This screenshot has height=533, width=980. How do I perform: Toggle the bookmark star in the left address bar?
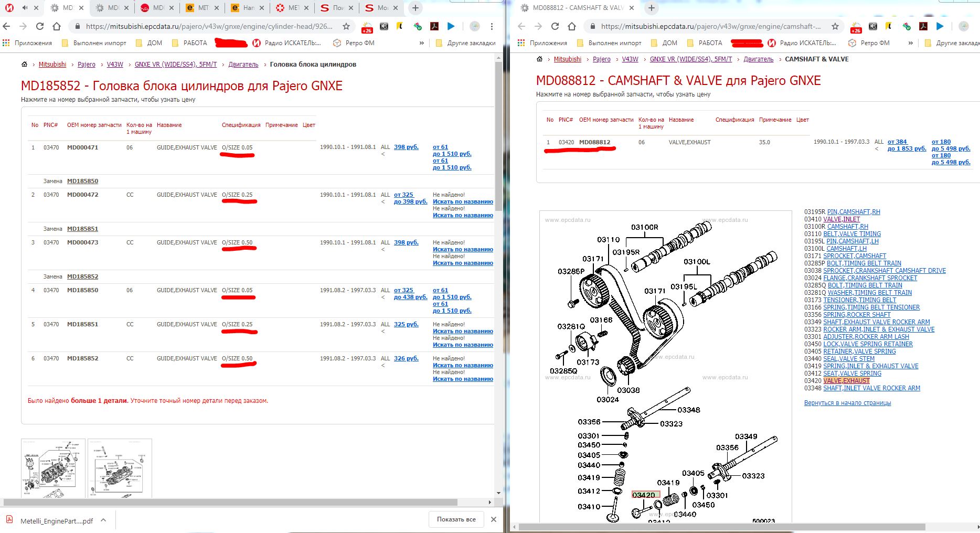coord(346,26)
